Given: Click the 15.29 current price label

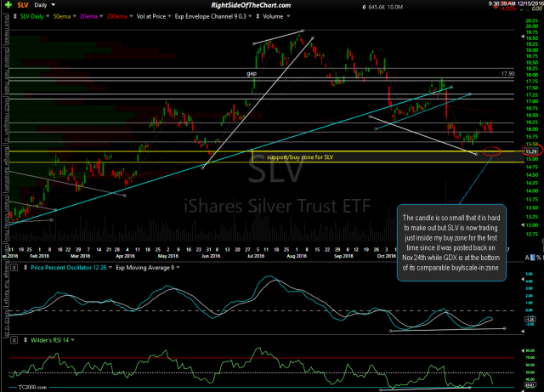Looking at the screenshot, I should [531, 151].
